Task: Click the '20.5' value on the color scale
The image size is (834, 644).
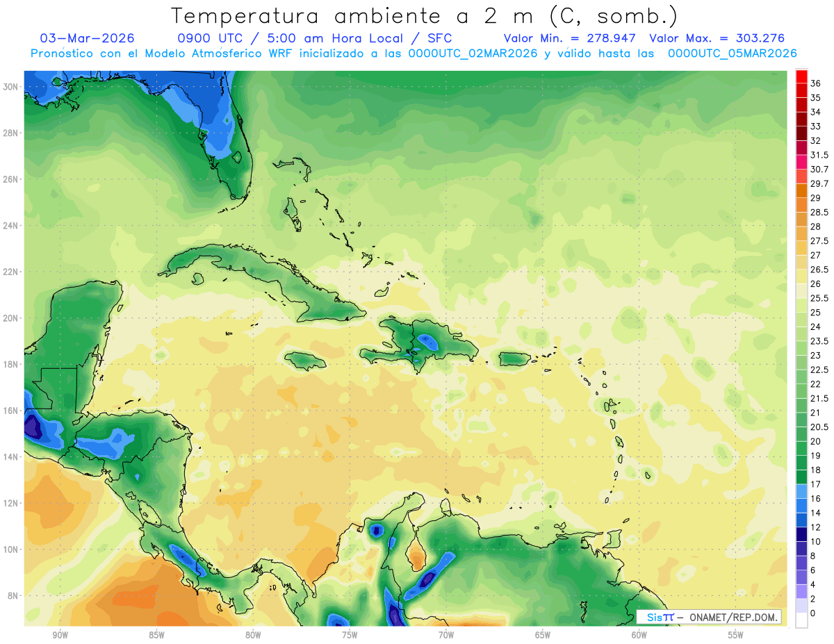Action: click(819, 427)
